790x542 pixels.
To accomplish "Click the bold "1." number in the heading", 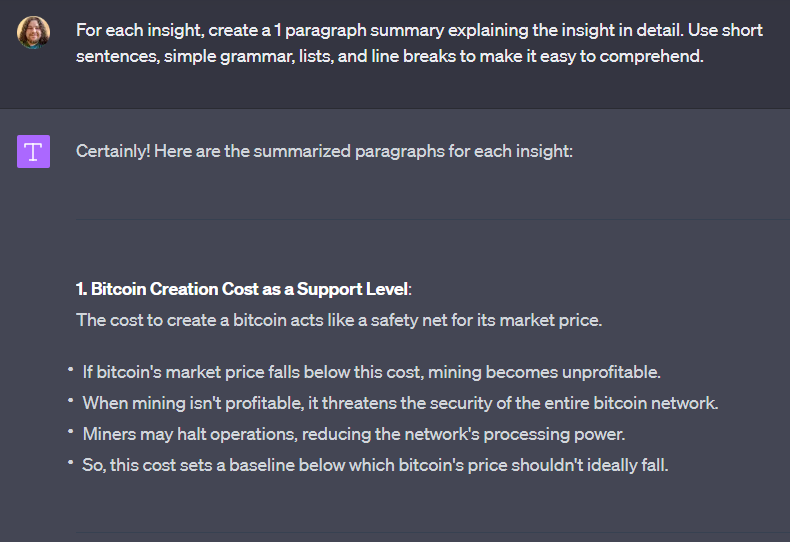I will pyautogui.click(x=82, y=290).
